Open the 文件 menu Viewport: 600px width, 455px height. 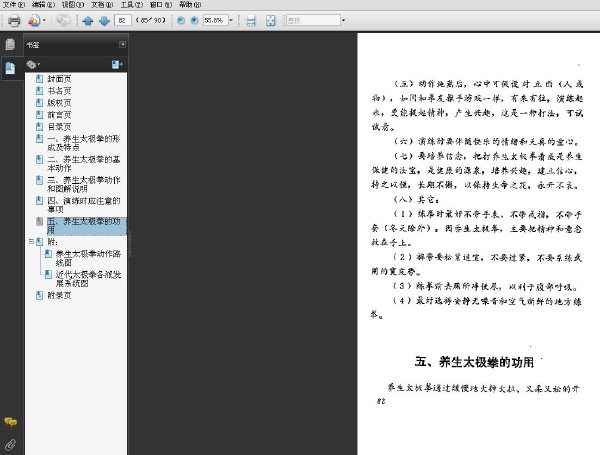coord(14,5)
